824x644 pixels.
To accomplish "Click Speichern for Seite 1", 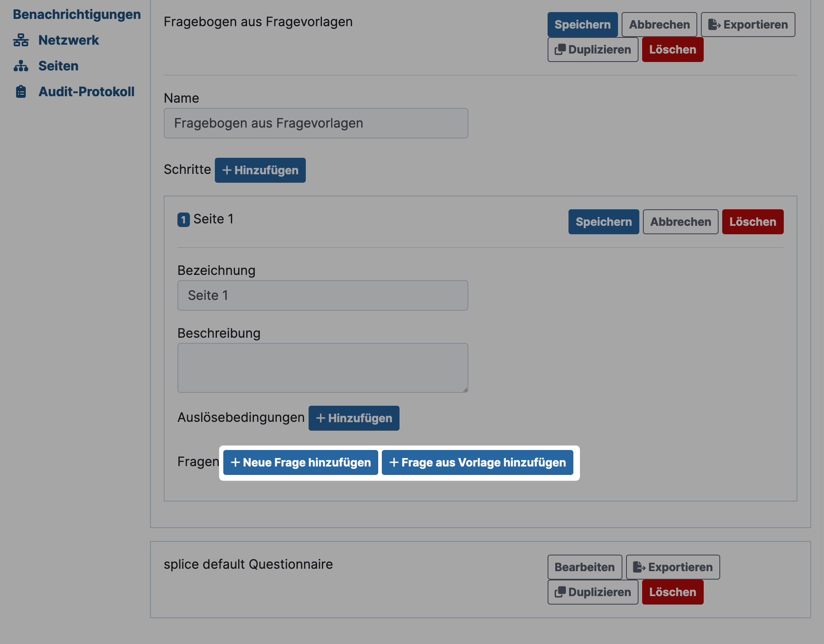I will (x=603, y=221).
